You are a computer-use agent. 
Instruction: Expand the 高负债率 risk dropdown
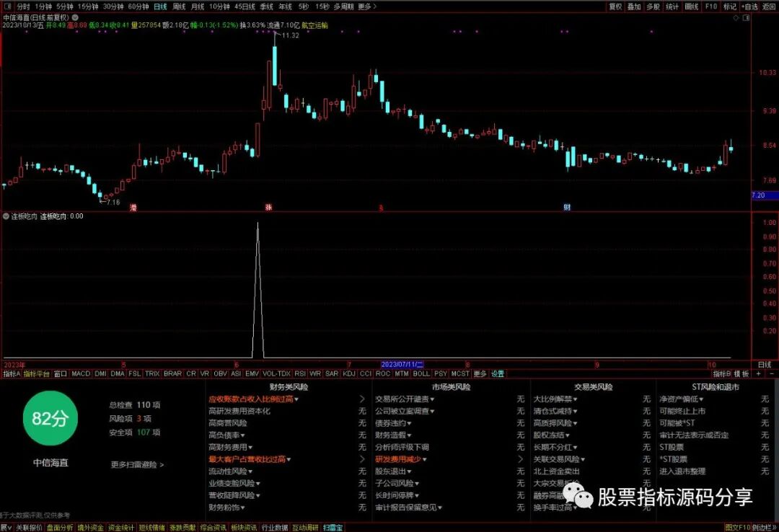coord(227,435)
